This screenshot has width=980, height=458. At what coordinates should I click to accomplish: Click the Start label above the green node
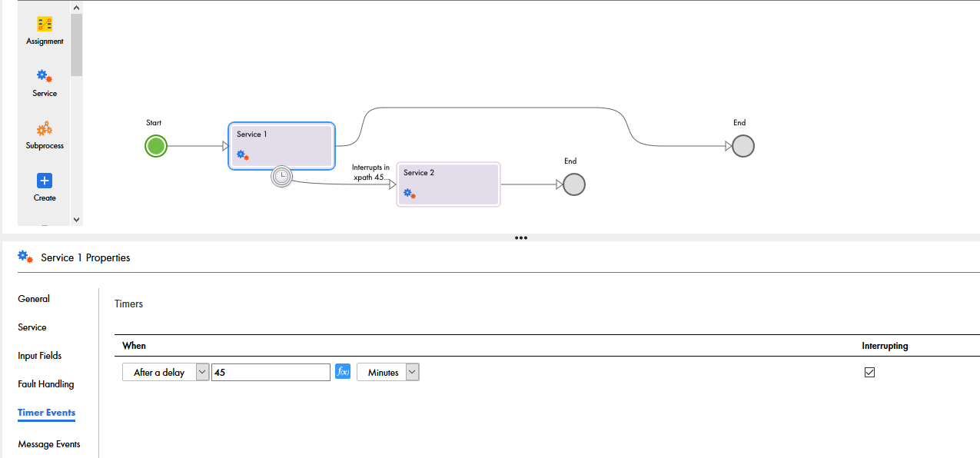154,122
